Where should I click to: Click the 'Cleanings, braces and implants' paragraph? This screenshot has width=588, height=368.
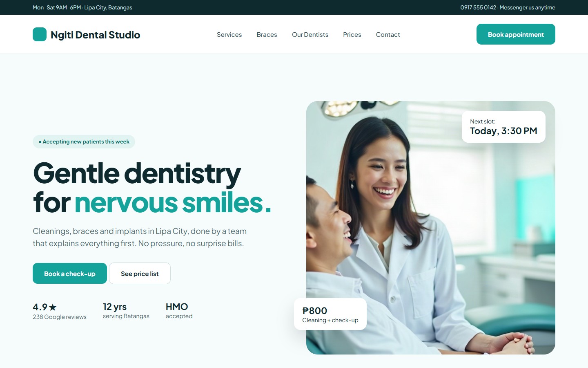(x=140, y=237)
